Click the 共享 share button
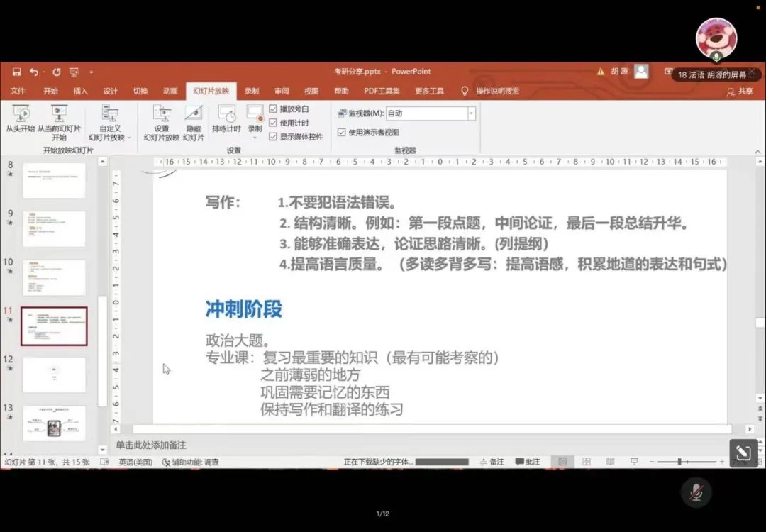766x532 pixels. (740, 92)
